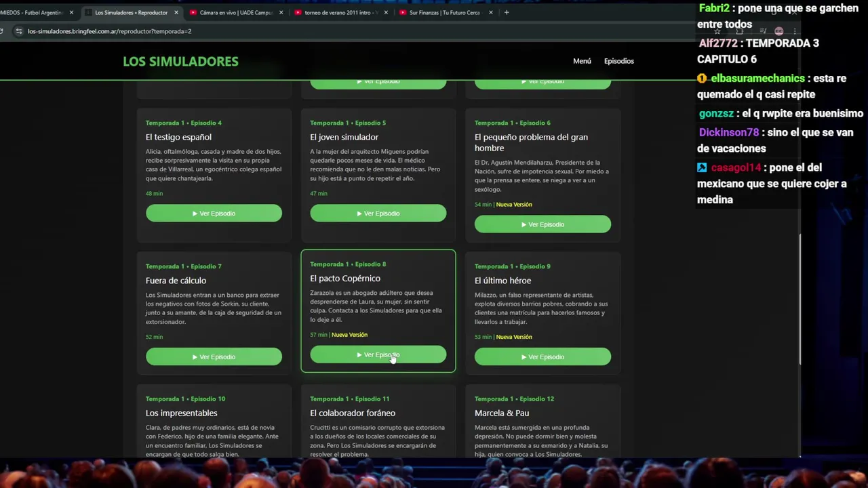Open the browser profile avatar
The width and height of the screenshot is (868, 488).
click(779, 31)
